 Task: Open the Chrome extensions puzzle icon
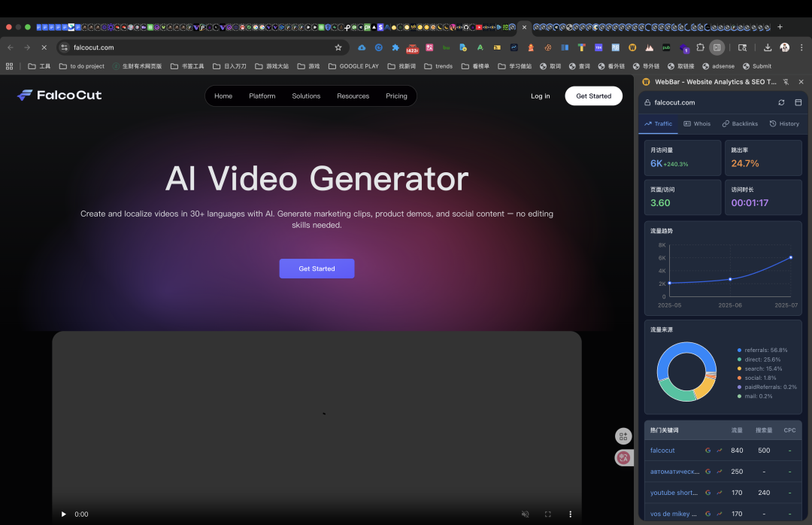tap(700, 47)
